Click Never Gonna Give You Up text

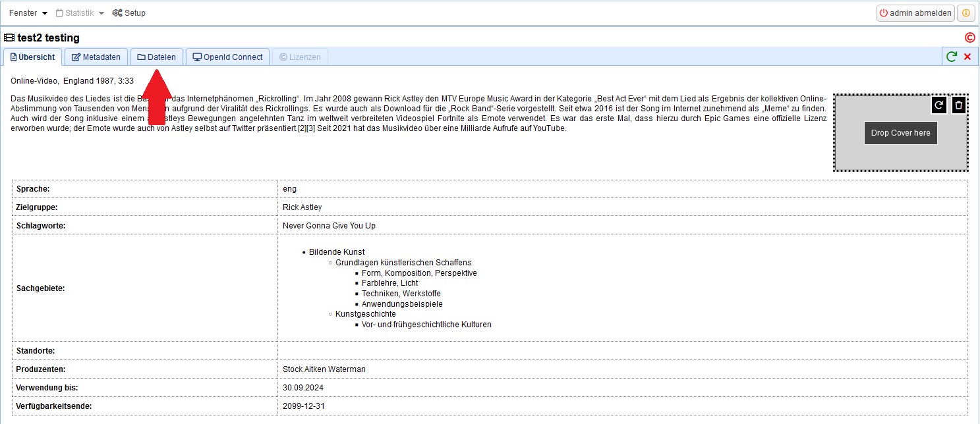329,226
